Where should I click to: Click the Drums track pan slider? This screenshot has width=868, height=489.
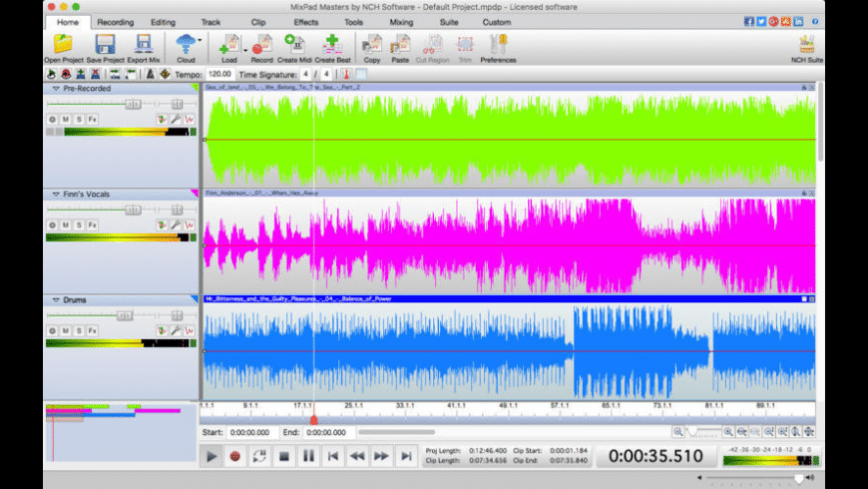pos(177,315)
